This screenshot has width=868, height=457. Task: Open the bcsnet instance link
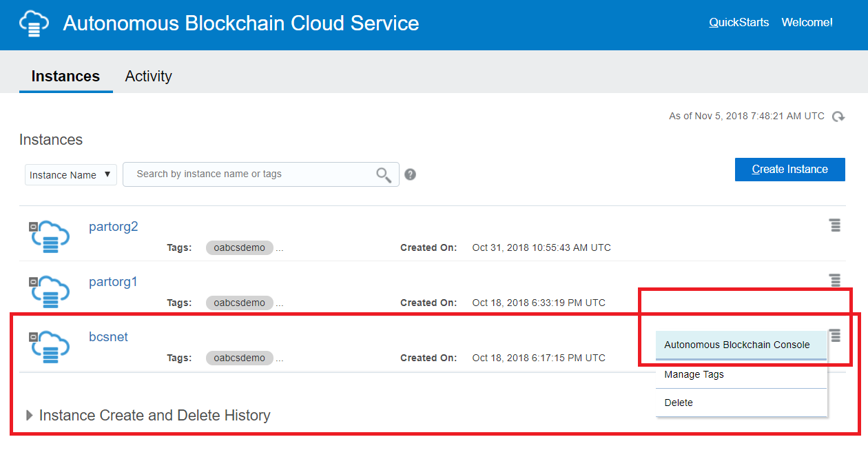[x=109, y=337]
